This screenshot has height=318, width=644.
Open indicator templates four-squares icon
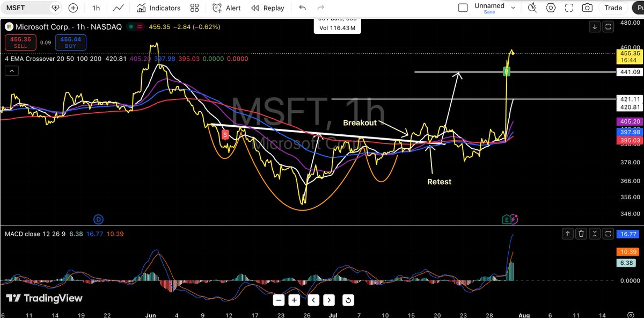(x=195, y=8)
